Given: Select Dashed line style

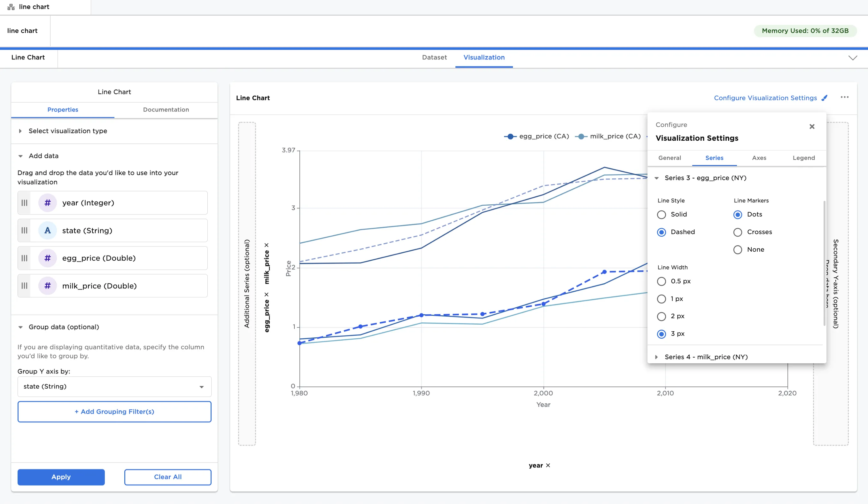Looking at the screenshot, I should pos(661,232).
